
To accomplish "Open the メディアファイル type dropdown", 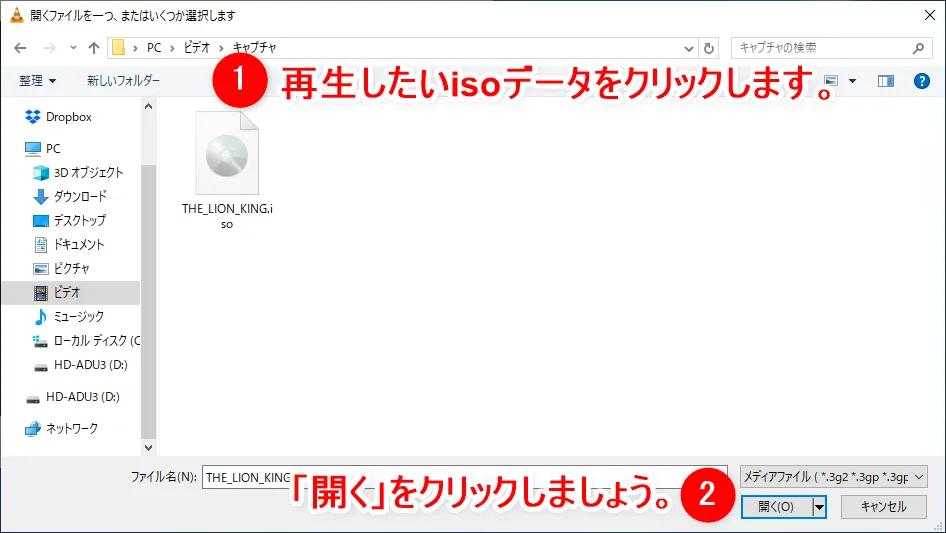I will [834, 477].
